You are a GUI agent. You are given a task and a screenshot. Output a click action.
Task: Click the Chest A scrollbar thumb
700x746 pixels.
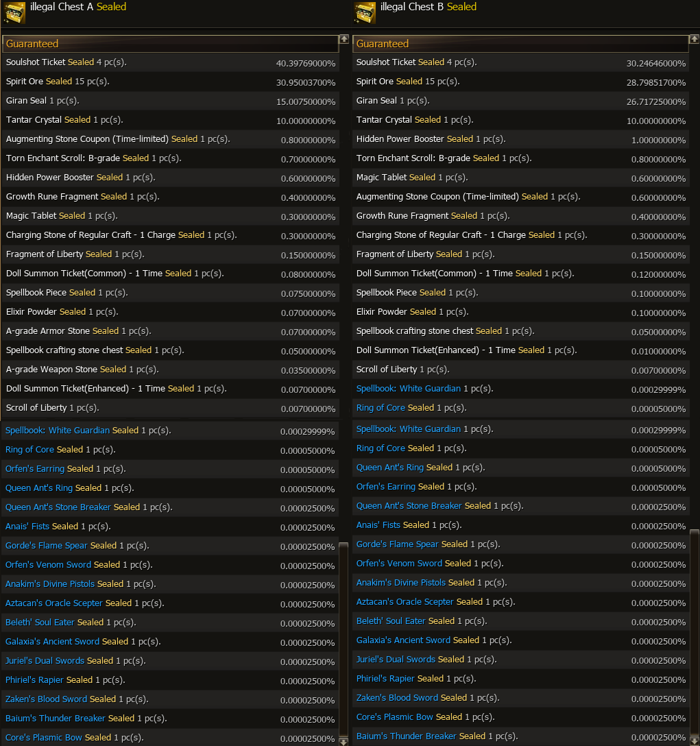(343, 638)
